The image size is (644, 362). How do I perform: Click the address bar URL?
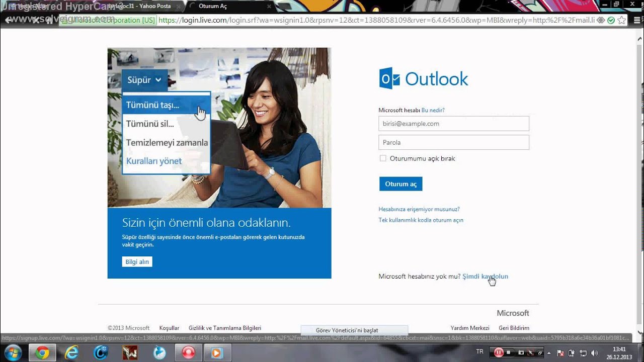point(377,20)
